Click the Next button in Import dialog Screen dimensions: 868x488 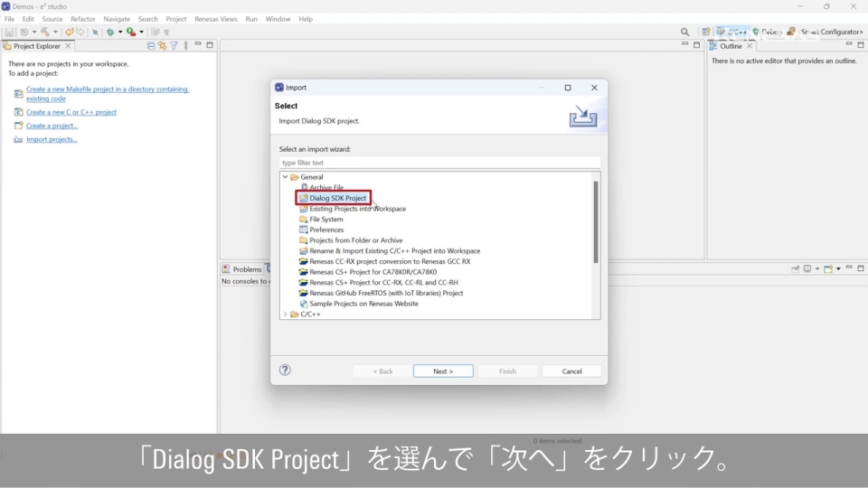click(443, 371)
